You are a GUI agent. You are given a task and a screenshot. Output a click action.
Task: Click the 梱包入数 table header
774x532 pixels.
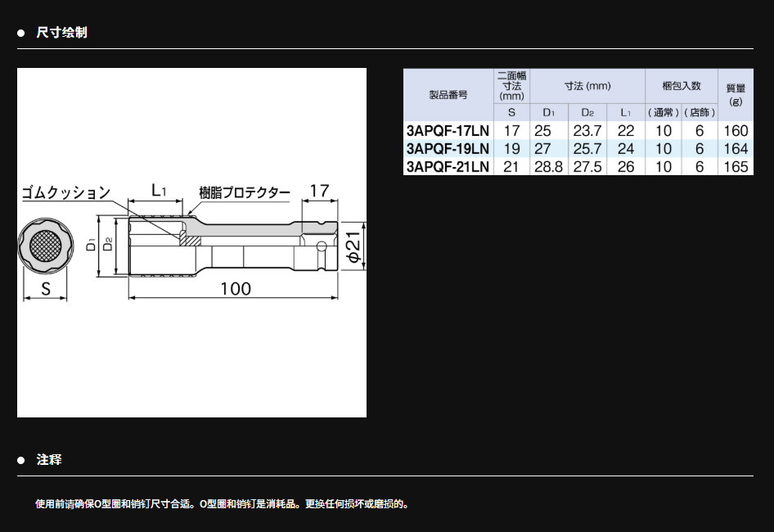(x=681, y=86)
